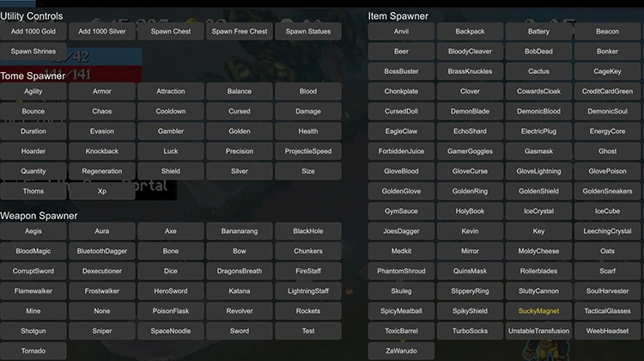This screenshot has height=361, width=644.
Task: Select the HolyBook item
Action: pos(470,211)
